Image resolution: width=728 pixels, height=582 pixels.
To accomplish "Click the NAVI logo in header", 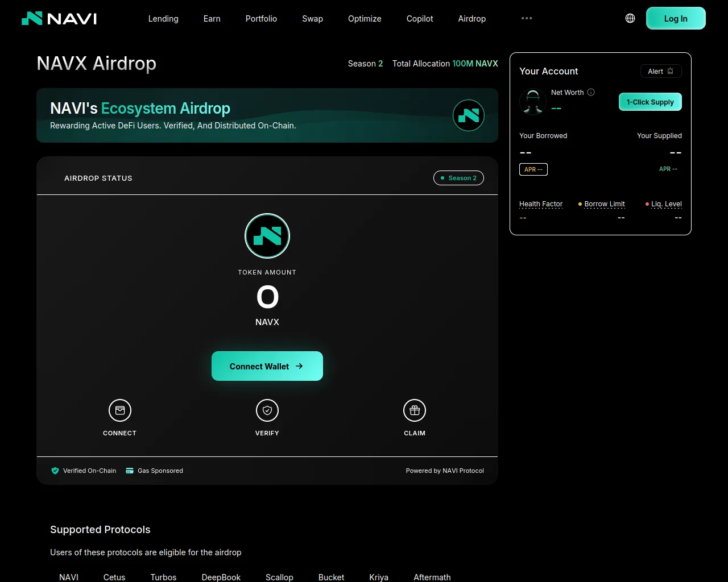I will tap(59, 19).
